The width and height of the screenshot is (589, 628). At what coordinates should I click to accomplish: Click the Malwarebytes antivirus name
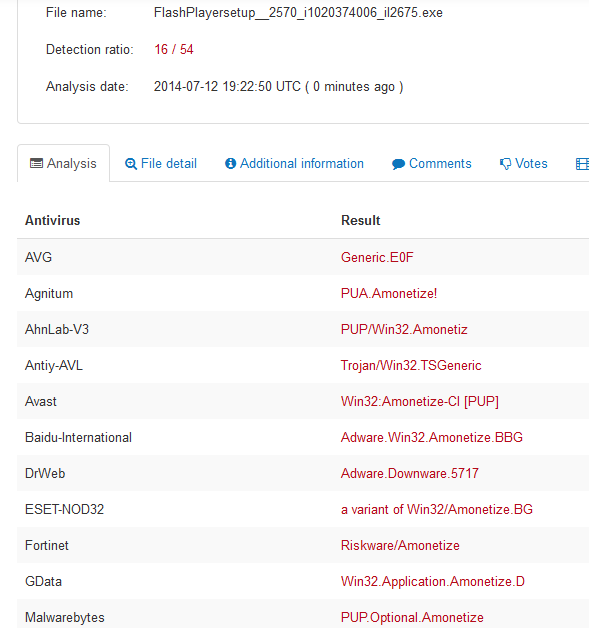pyautogui.click(x=64, y=618)
